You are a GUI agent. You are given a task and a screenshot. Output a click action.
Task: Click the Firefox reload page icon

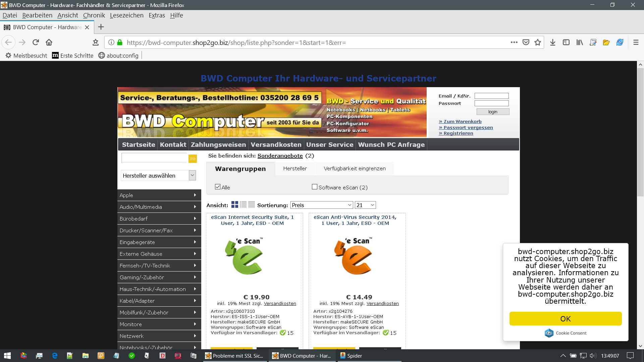(36, 42)
